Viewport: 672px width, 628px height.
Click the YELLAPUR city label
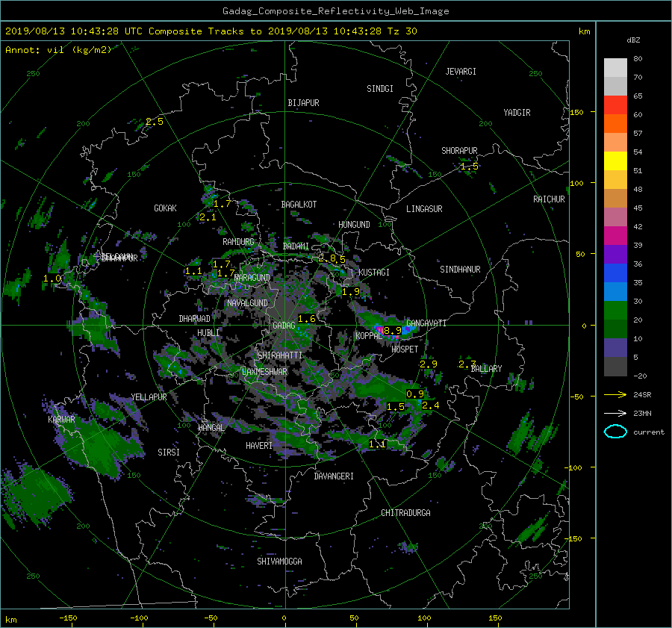click(149, 397)
